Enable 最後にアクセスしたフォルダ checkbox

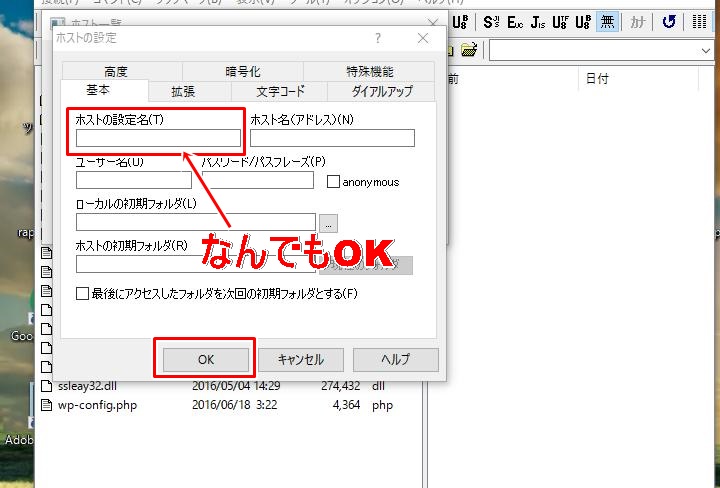click(82, 293)
